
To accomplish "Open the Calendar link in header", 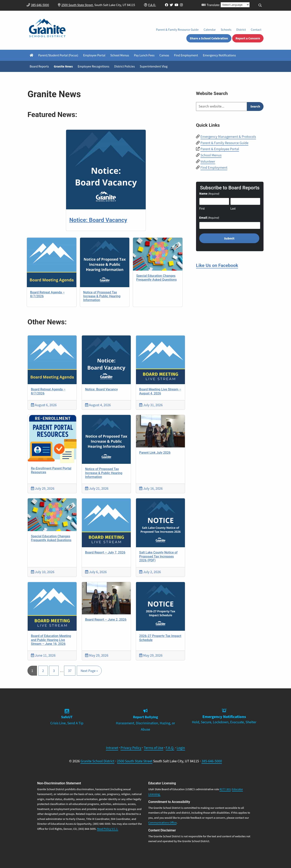I will click(x=210, y=30).
